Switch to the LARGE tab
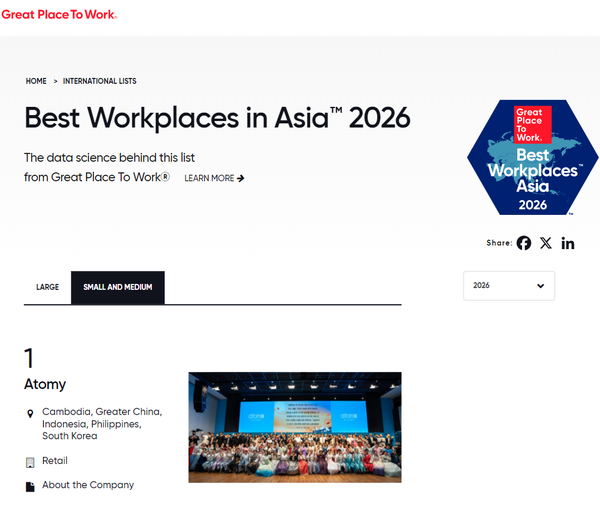 tap(47, 287)
